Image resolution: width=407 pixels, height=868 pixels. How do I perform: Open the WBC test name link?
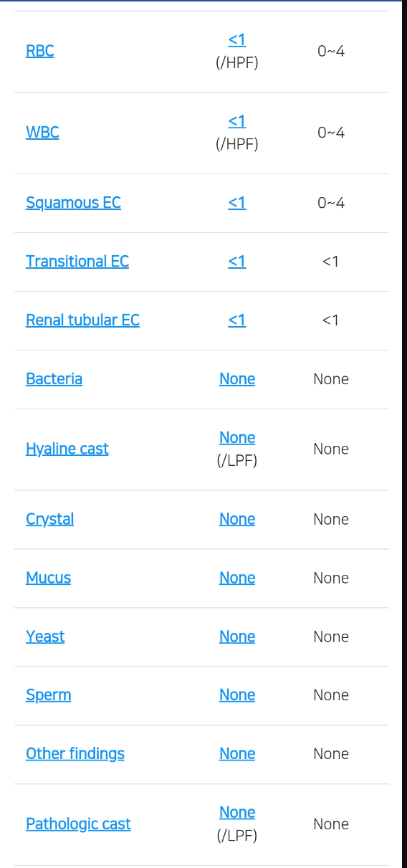coord(42,133)
